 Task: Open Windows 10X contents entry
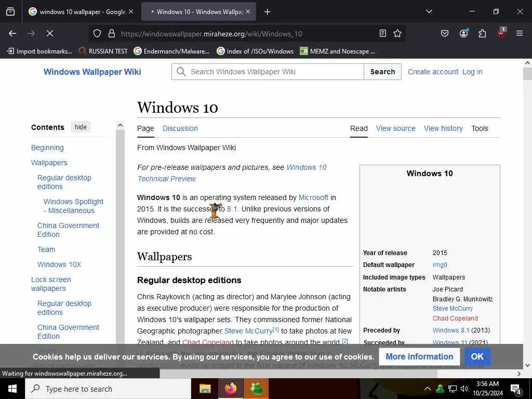point(59,264)
